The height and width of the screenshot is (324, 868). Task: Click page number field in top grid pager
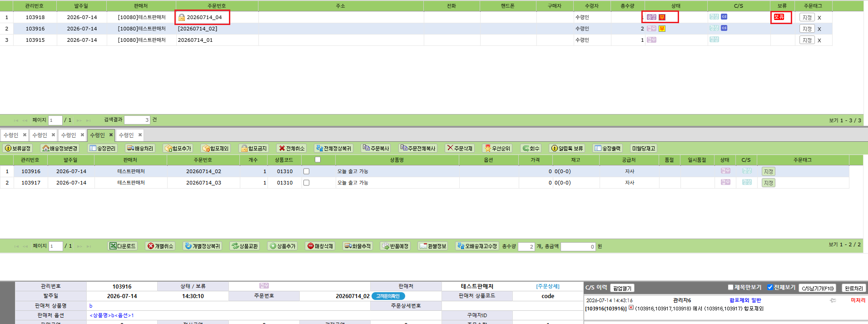pyautogui.click(x=55, y=120)
